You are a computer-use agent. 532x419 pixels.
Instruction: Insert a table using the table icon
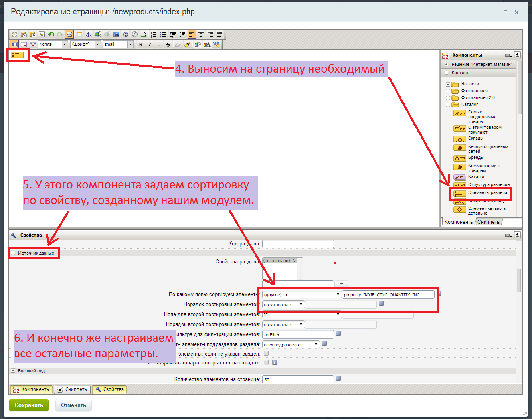pos(79,34)
